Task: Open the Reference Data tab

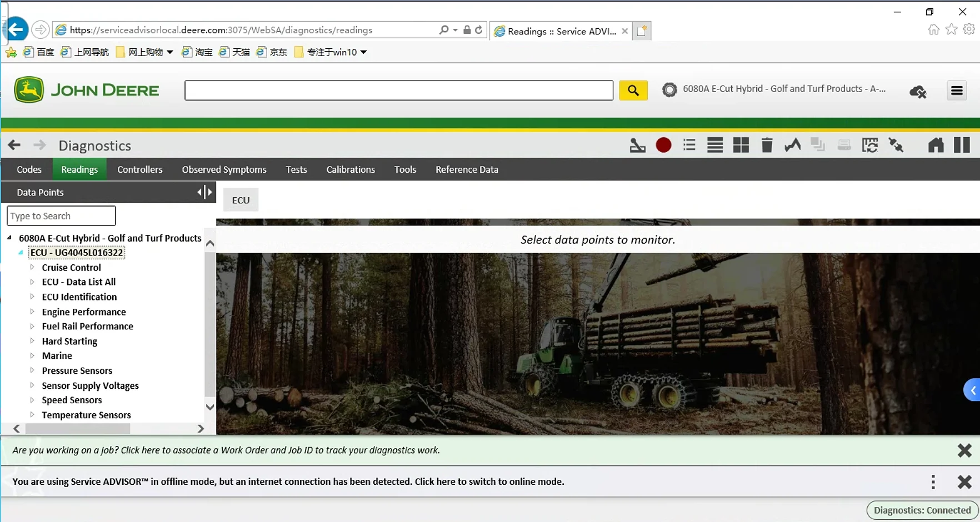Action: tap(467, 169)
